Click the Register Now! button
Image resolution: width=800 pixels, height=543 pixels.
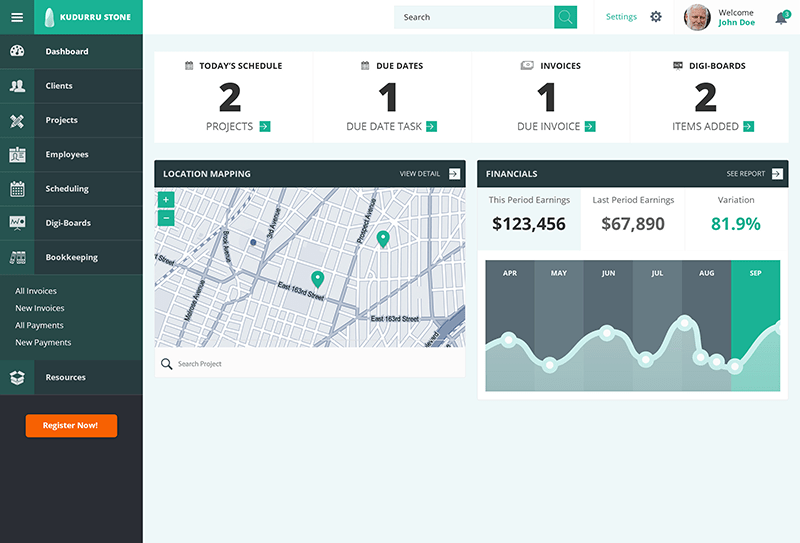(x=71, y=426)
